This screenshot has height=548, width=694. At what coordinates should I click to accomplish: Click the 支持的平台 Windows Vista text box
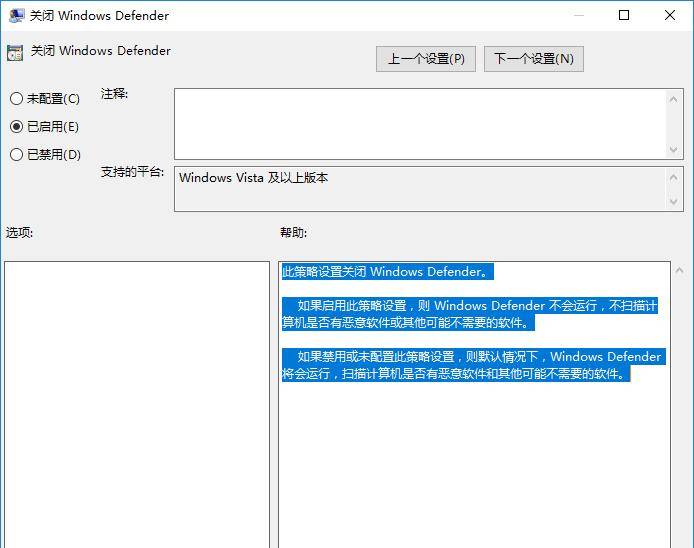click(x=420, y=189)
